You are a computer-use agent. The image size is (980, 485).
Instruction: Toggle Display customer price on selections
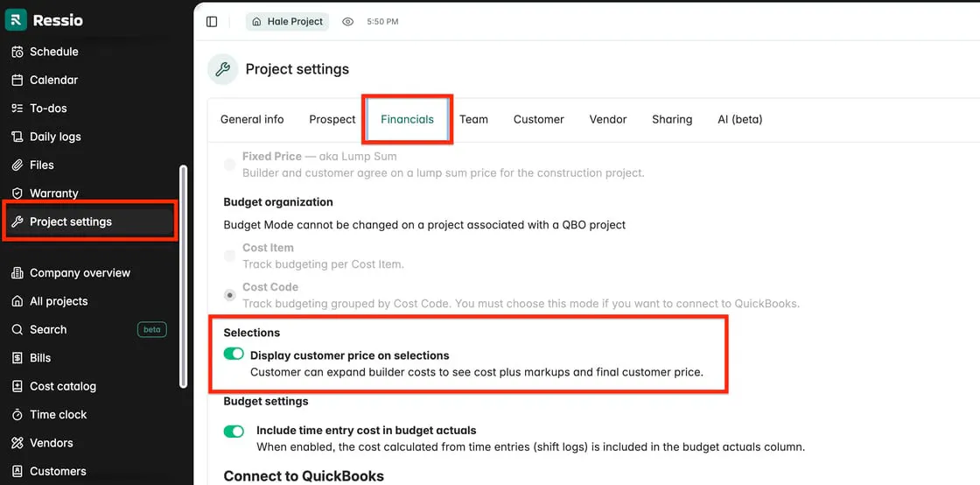(x=234, y=355)
